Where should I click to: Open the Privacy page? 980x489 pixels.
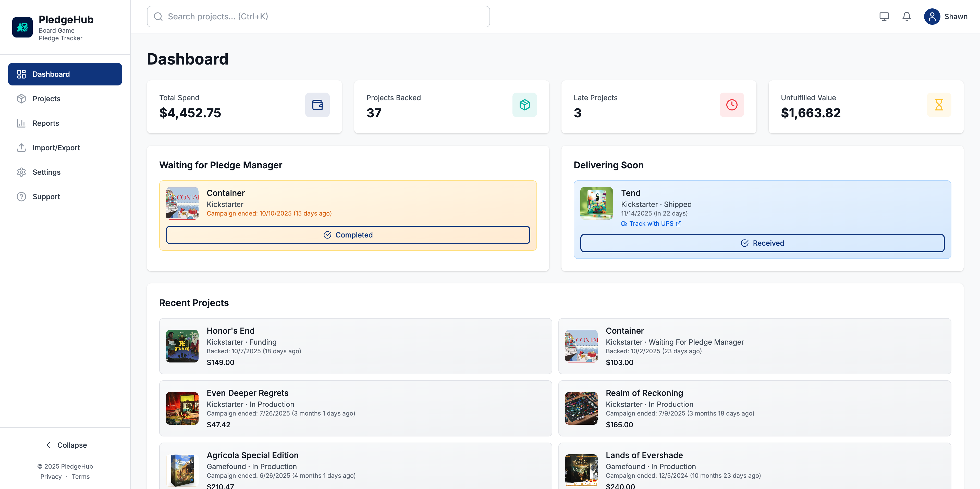(x=51, y=477)
